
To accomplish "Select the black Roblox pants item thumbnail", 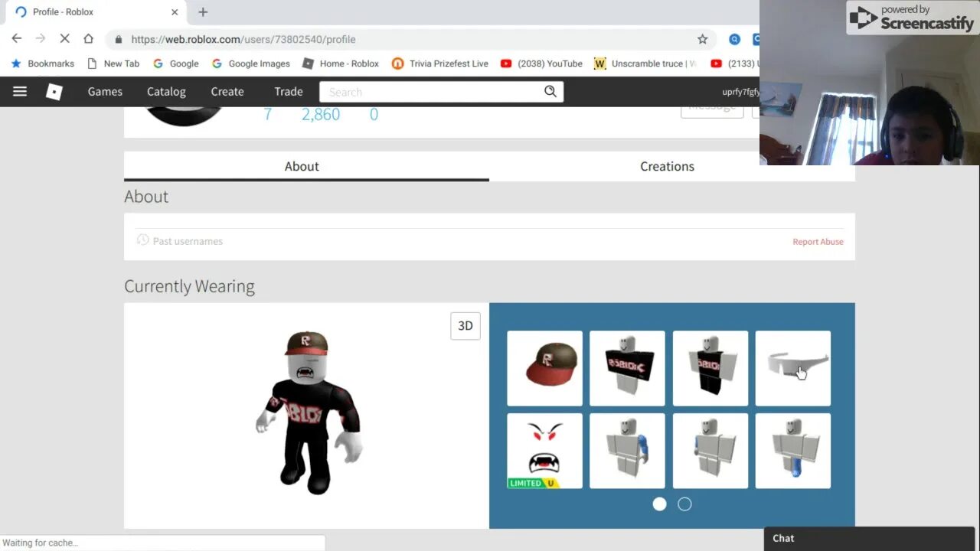I will pos(710,368).
